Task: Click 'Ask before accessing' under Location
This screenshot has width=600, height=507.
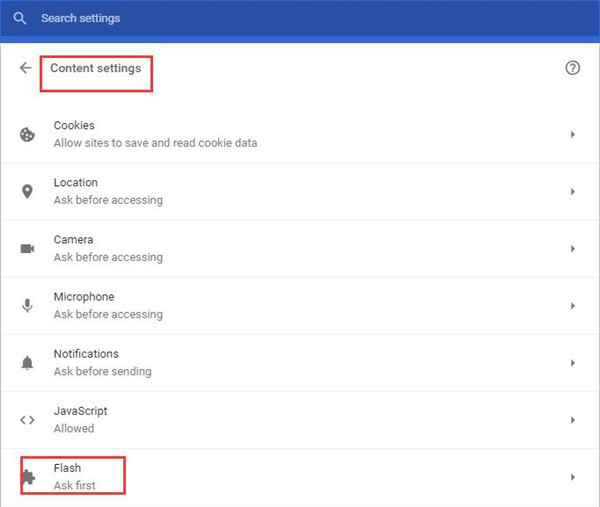Action: pyautogui.click(x=108, y=200)
